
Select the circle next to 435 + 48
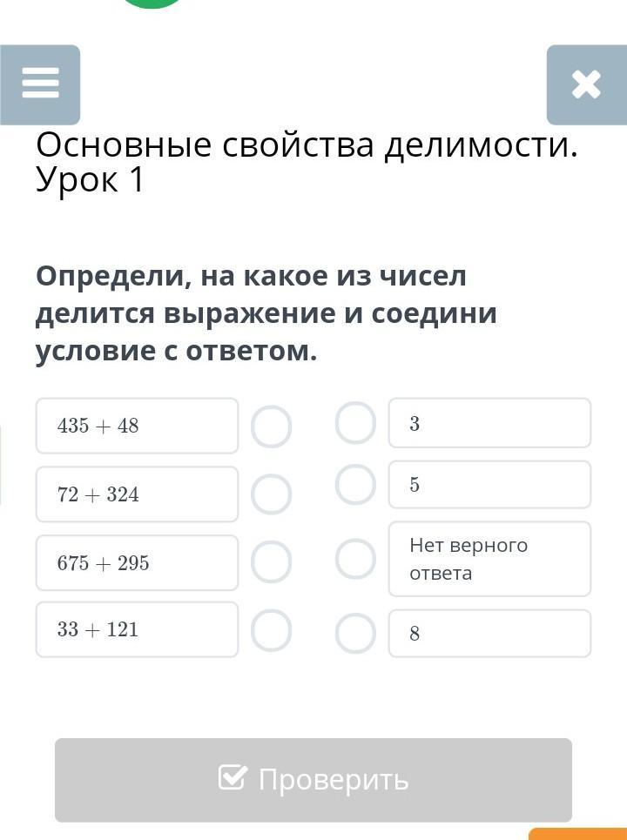[271, 427]
